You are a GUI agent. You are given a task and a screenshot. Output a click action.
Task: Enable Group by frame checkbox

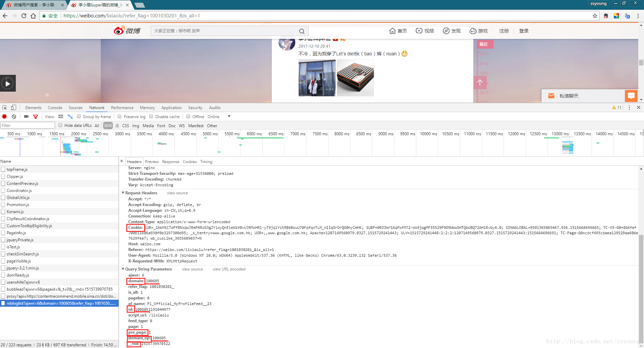click(x=79, y=116)
